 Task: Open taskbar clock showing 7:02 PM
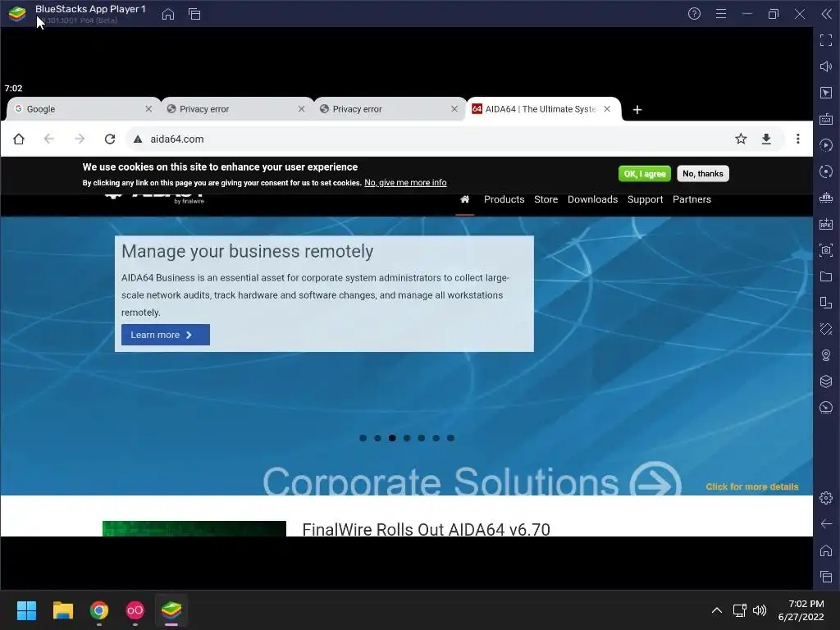801,610
